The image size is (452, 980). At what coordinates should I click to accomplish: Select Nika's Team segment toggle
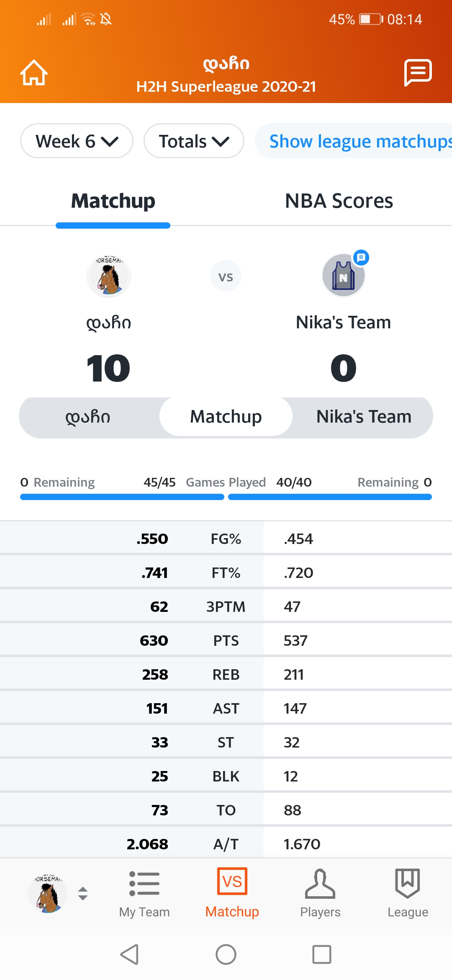click(364, 417)
